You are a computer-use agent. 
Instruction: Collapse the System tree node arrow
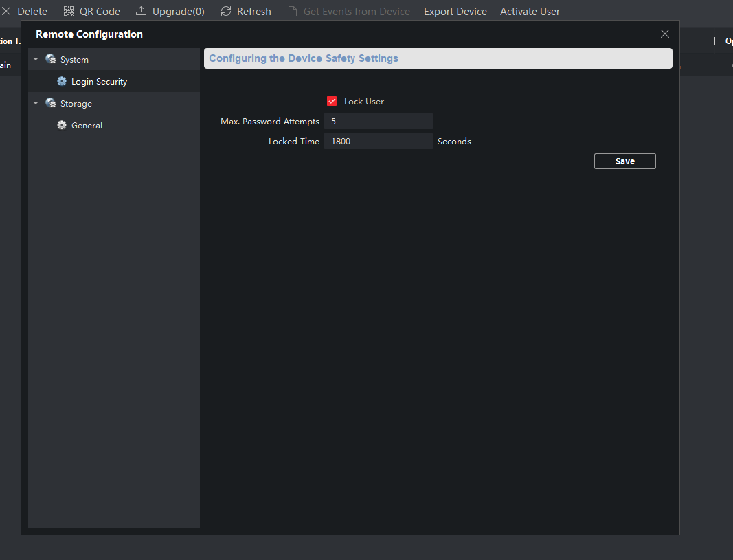36,60
